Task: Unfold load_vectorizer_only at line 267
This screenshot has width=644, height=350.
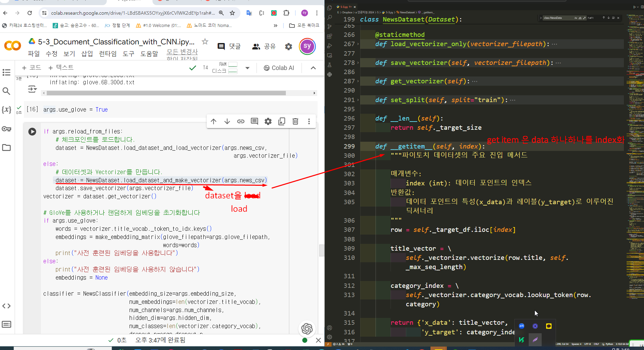Action: [358, 44]
